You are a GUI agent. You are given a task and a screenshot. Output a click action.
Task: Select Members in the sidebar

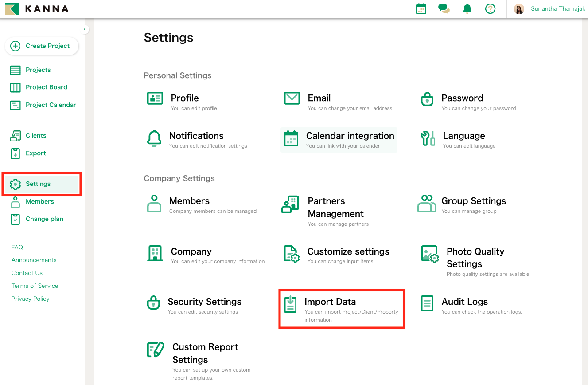coord(39,201)
